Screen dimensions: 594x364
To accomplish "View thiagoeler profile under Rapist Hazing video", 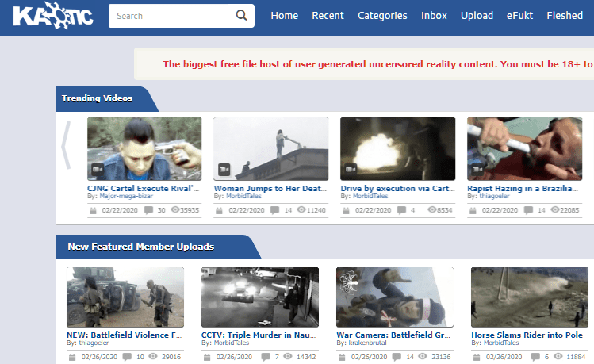I will [x=494, y=196].
